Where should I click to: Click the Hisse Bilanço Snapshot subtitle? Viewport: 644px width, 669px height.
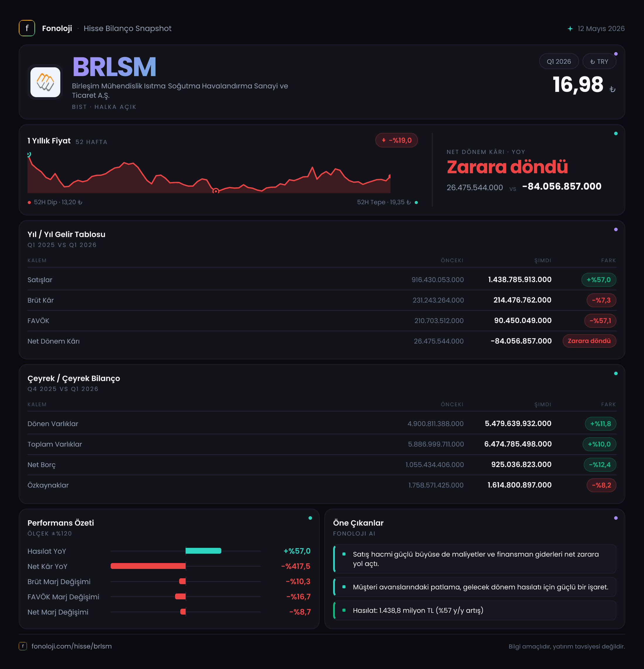(x=127, y=28)
